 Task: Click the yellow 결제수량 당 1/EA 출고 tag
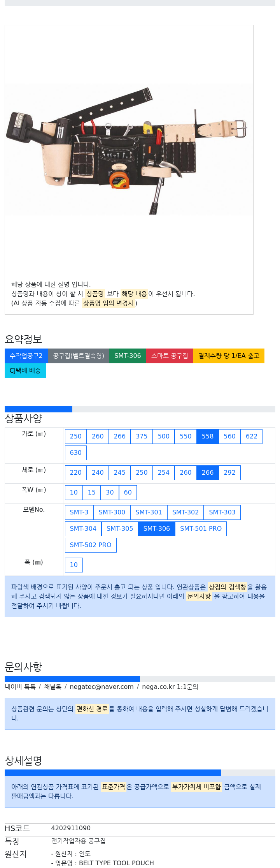tap(229, 356)
